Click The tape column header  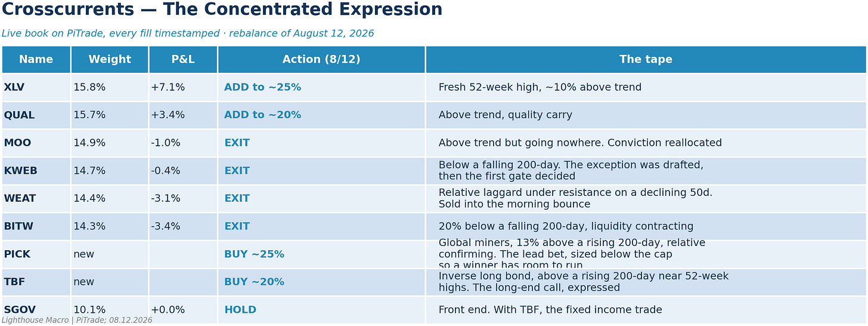[646, 60]
